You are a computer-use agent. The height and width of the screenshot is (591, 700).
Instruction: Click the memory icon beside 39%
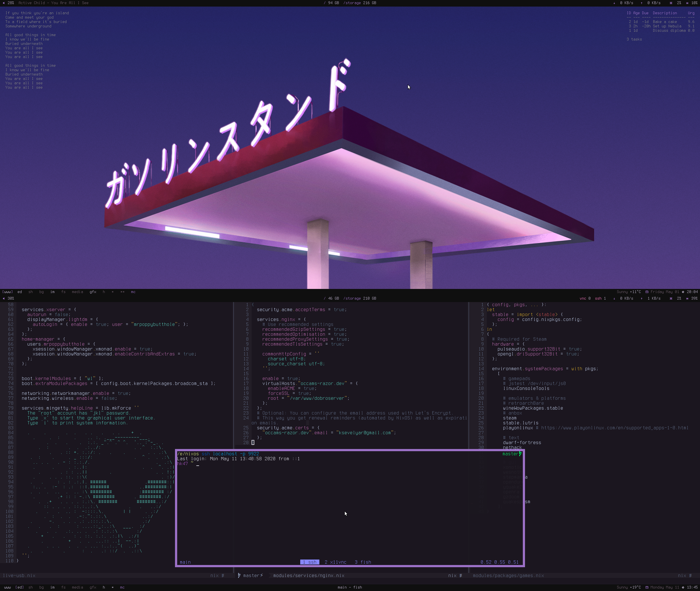687,298
